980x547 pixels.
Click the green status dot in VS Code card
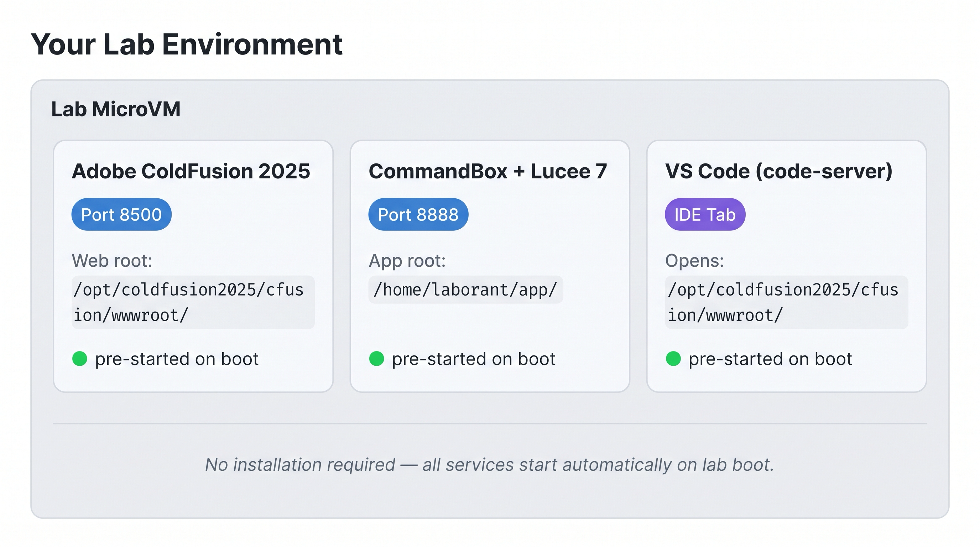coord(673,358)
